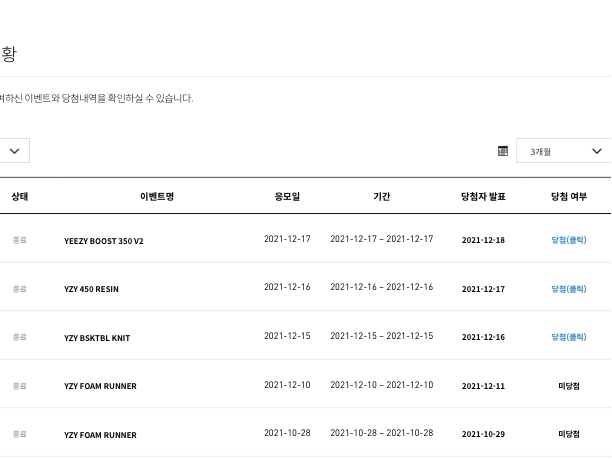The height and width of the screenshot is (459, 612).
Task: Click announcement date 2021-12-18
Action: (483, 240)
